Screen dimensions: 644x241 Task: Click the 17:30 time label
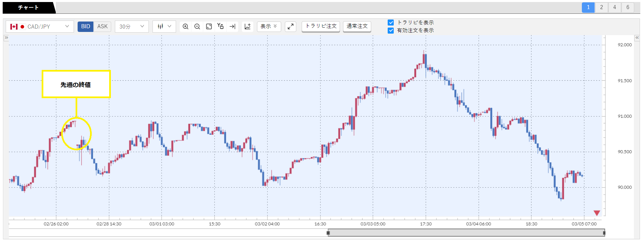tap(426, 224)
